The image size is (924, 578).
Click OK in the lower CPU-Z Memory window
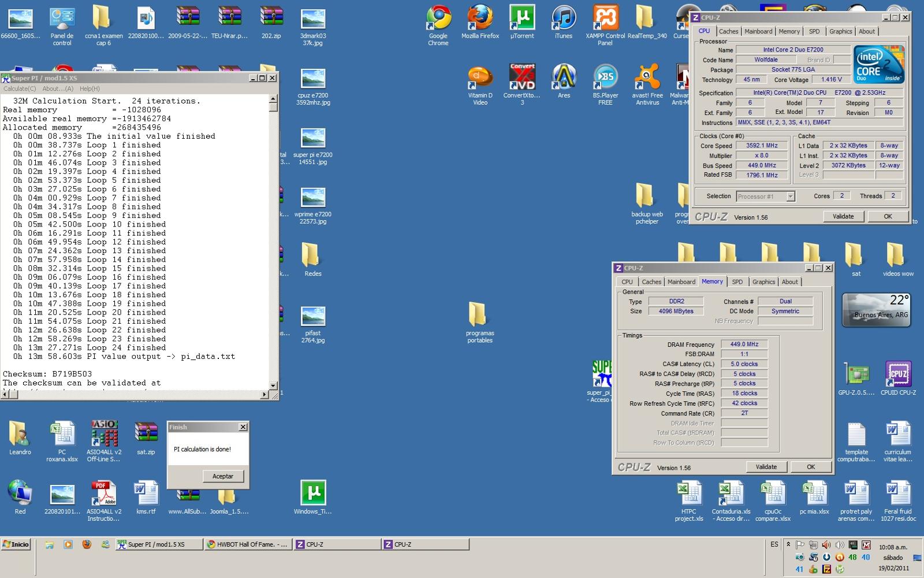tap(811, 466)
